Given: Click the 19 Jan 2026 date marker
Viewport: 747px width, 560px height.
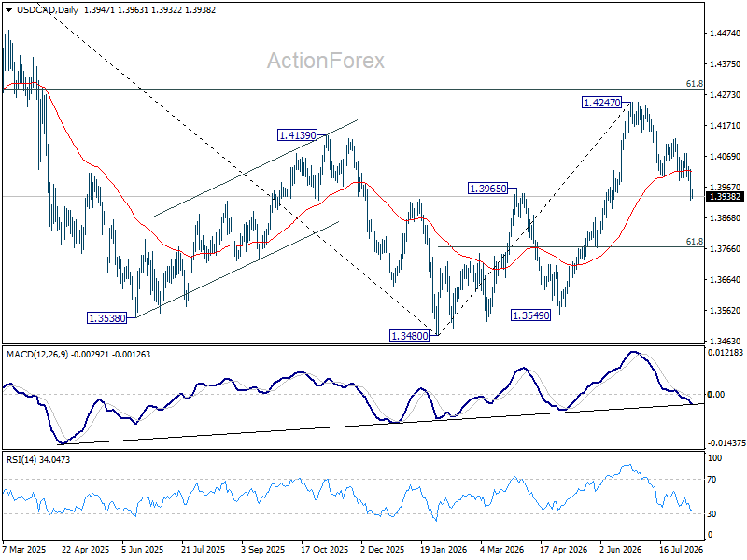Looking at the screenshot, I should pyautogui.click(x=444, y=549).
